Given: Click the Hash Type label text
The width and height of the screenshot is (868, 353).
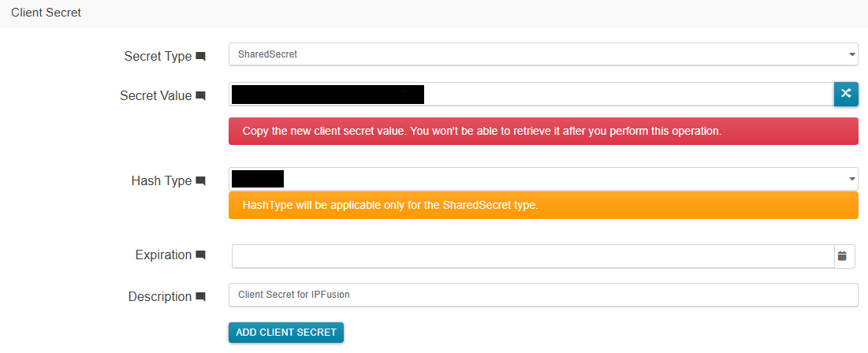Looking at the screenshot, I should pyautogui.click(x=161, y=181).
